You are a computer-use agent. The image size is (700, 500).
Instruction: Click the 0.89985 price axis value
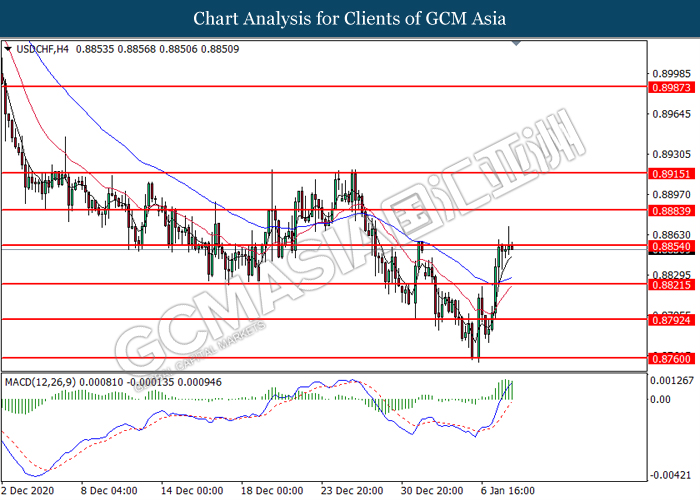tap(671, 74)
